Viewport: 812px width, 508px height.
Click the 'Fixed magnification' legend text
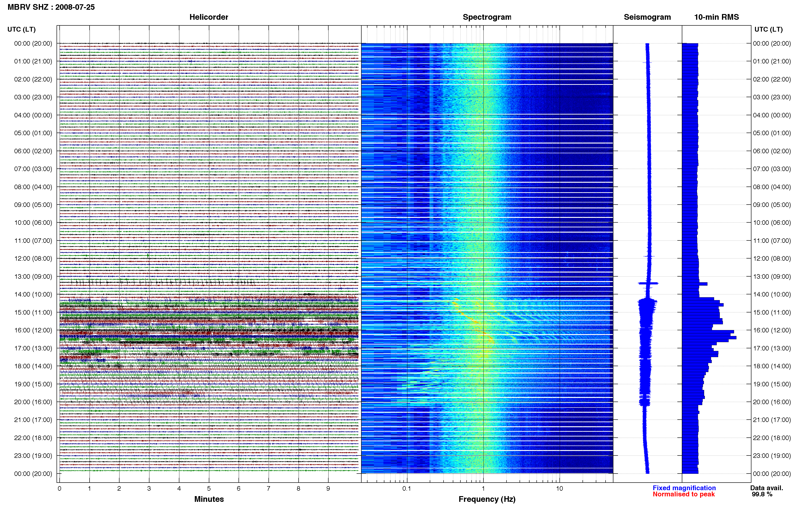tap(684, 488)
